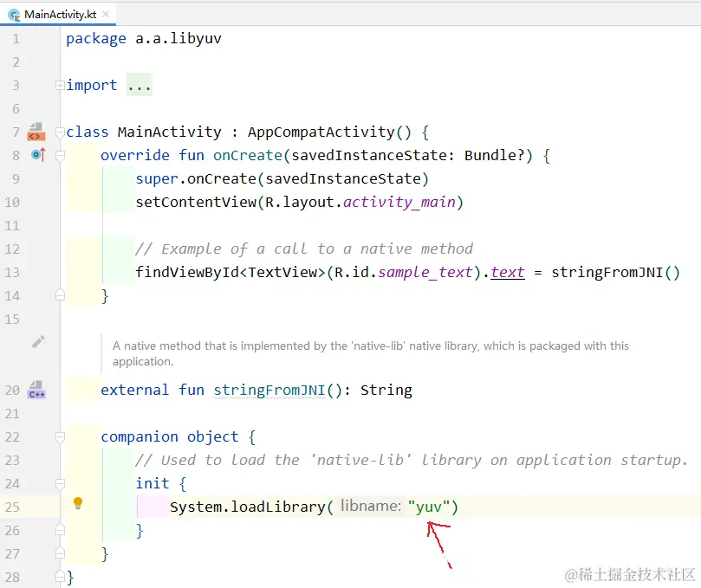Click System.loadLibrary on line 25
This screenshot has width=701, height=588.
pos(248,507)
